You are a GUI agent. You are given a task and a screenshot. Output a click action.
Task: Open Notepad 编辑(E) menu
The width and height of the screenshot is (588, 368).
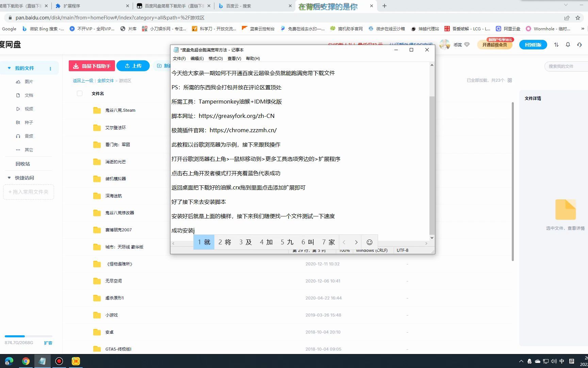click(197, 59)
